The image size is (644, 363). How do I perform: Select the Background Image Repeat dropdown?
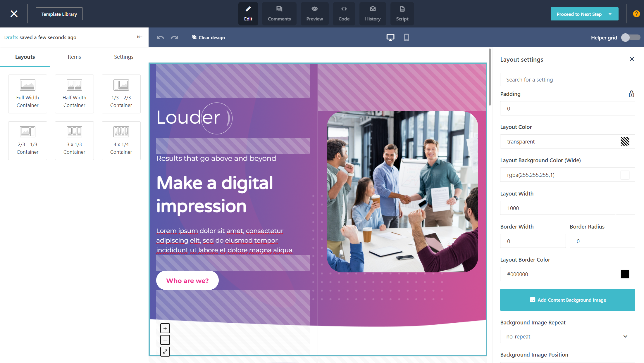coord(567,337)
